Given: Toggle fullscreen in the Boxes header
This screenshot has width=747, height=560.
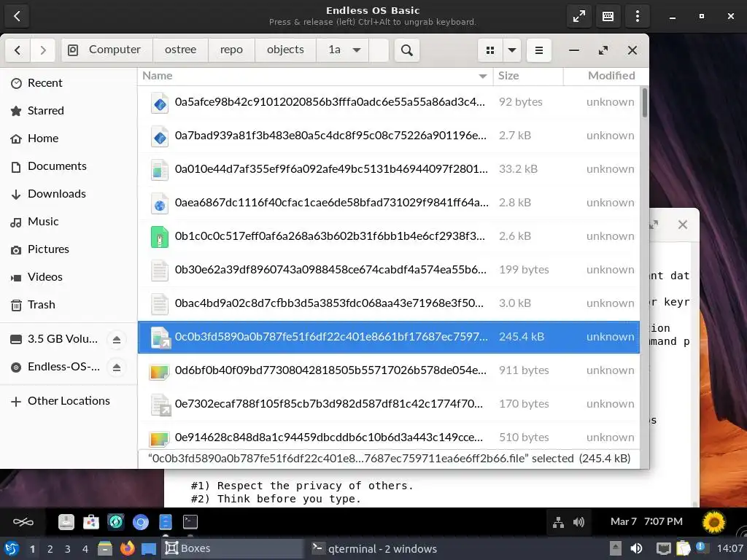Looking at the screenshot, I should [578, 16].
